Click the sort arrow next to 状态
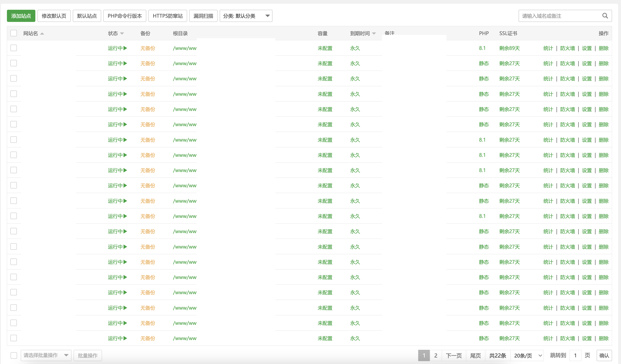The image size is (621, 364). pos(123,33)
